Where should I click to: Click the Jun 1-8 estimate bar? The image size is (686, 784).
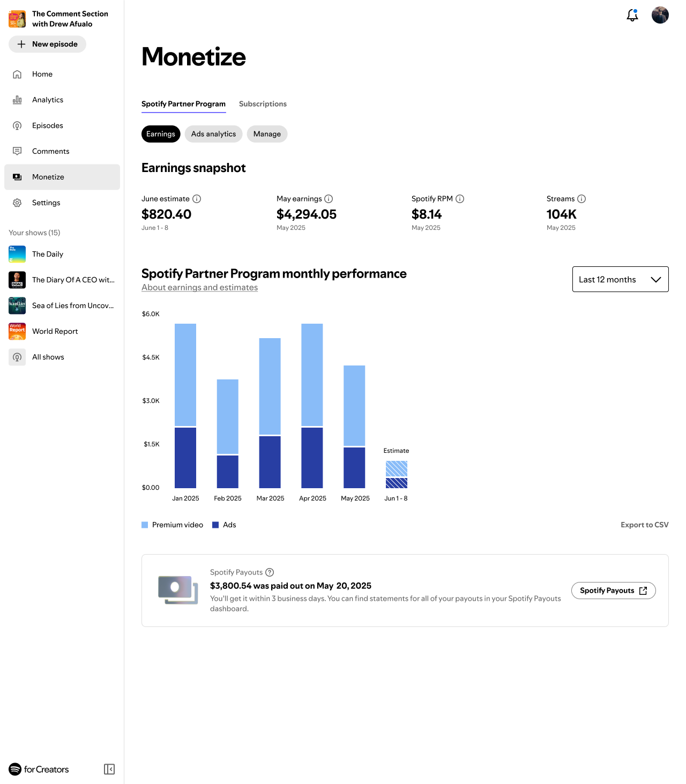[x=397, y=474]
